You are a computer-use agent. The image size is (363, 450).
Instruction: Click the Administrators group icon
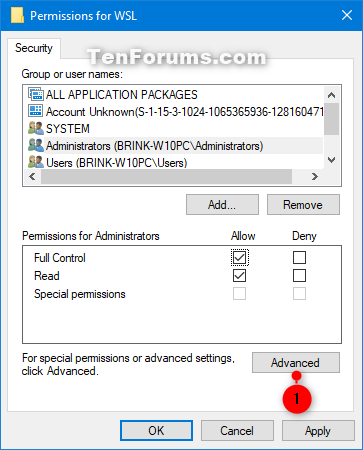[x=36, y=145]
